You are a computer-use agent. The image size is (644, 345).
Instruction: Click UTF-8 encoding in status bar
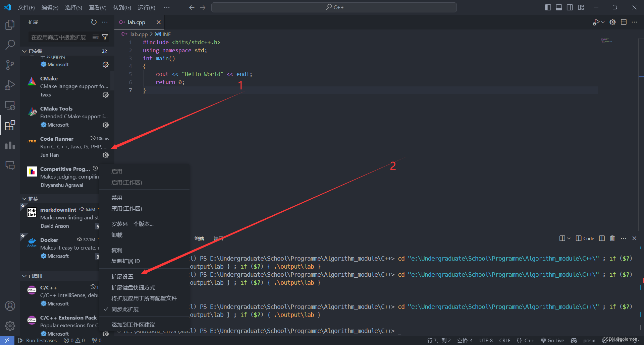(486, 340)
